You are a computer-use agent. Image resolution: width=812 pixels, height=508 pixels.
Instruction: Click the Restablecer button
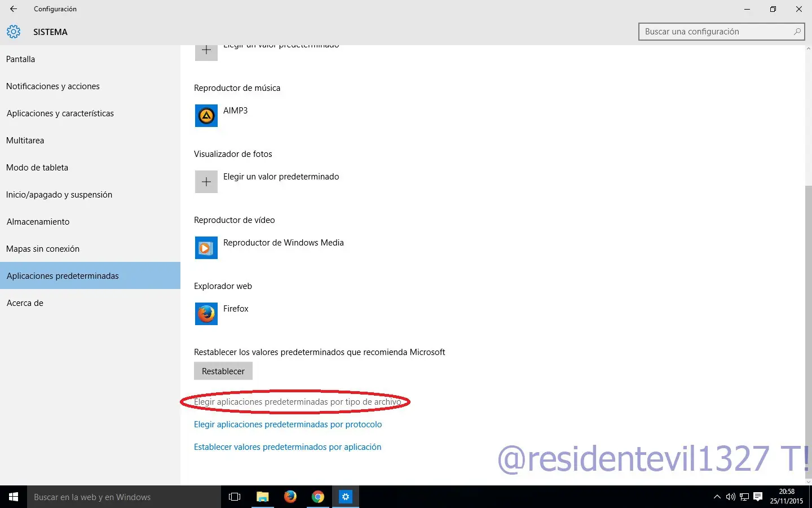223,371
